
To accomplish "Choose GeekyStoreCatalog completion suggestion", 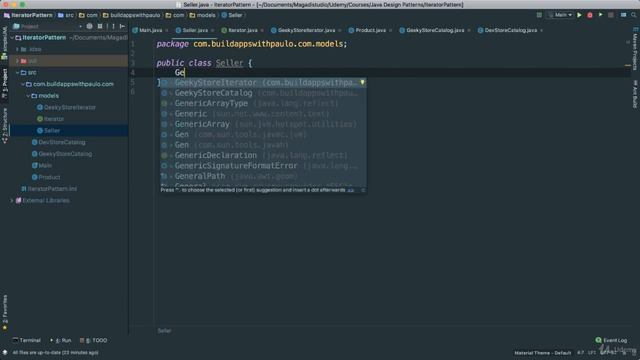I will pyautogui.click(x=263, y=93).
